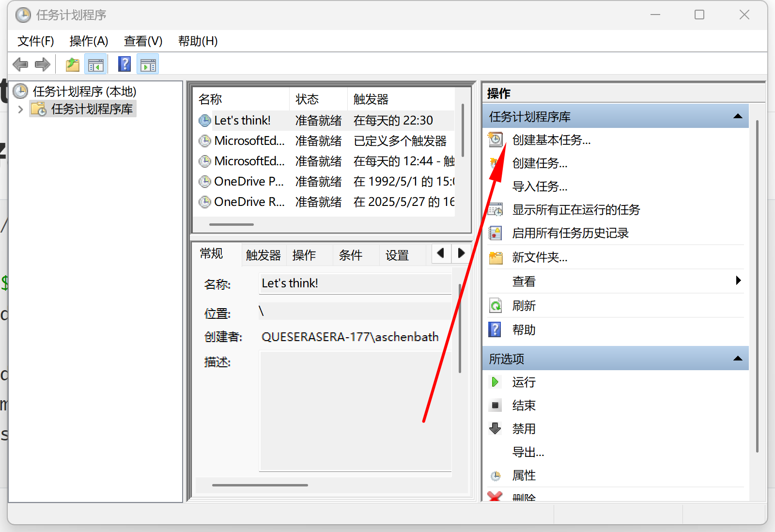The height and width of the screenshot is (532, 775).
Task: Toggle the action pane toolbar button
Action: [x=148, y=64]
